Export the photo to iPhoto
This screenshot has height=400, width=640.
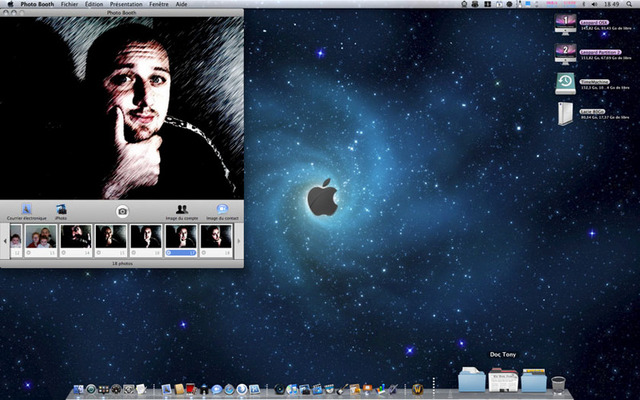(61, 212)
